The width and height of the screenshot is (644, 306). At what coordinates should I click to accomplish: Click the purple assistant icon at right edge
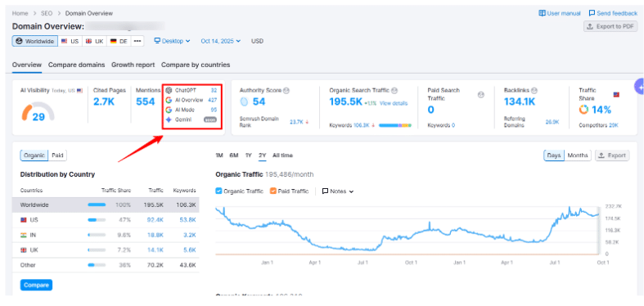point(639,87)
